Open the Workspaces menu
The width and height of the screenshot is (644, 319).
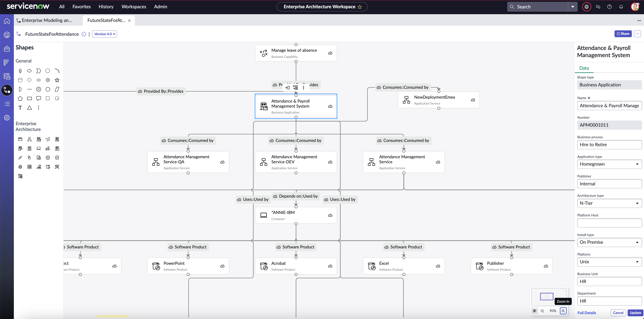[134, 7]
